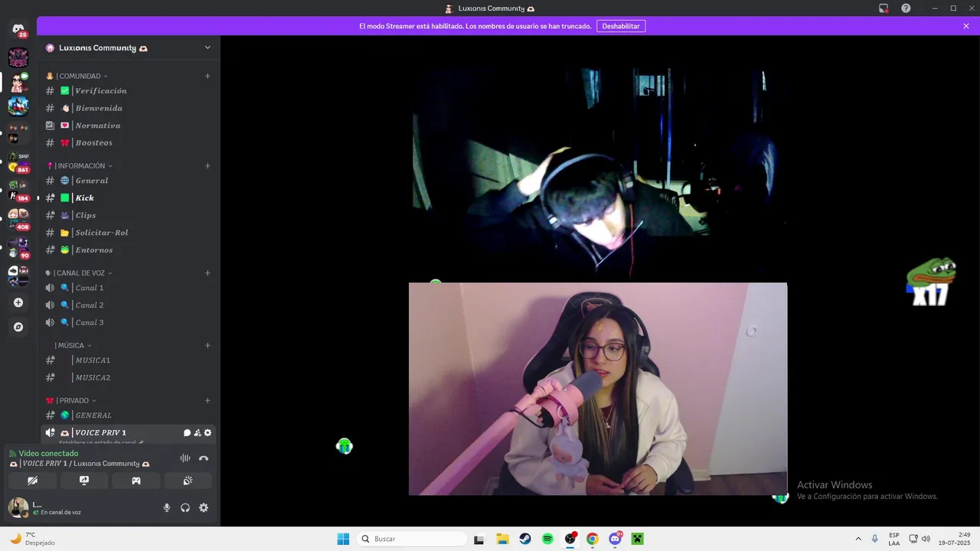Deafen using the headphones icon
The image size is (980, 551).
[185, 507]
